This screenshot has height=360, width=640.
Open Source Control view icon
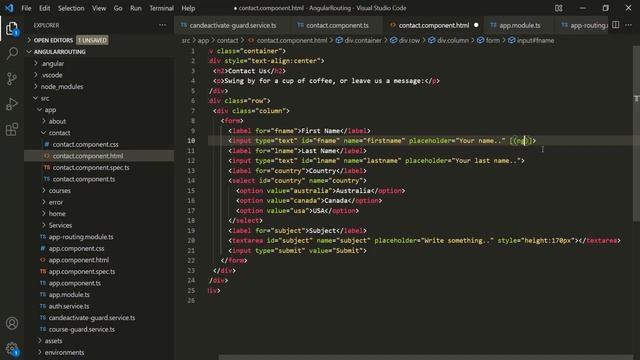(12, 78)
